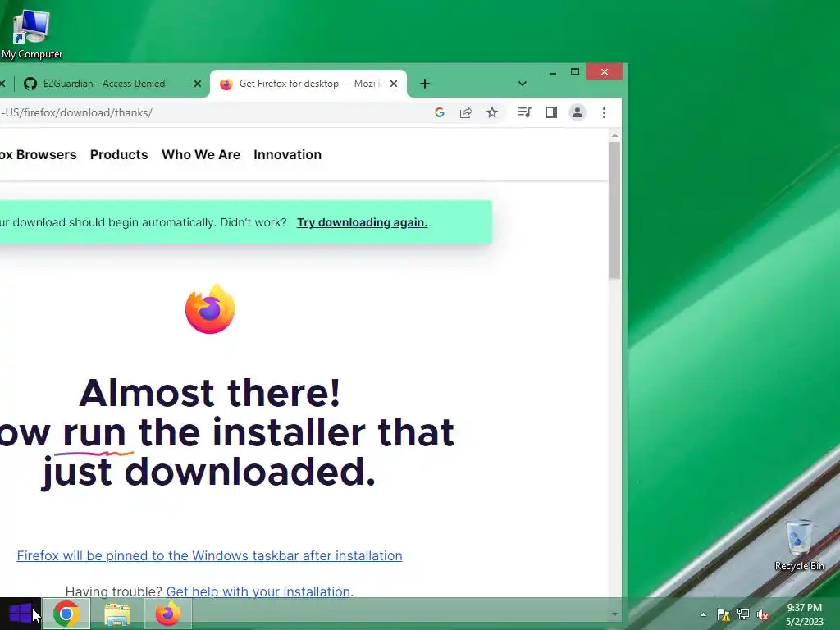The image size is (840, 630).
Task: Expand the tab search chevron
Action: tap(523, 84)
